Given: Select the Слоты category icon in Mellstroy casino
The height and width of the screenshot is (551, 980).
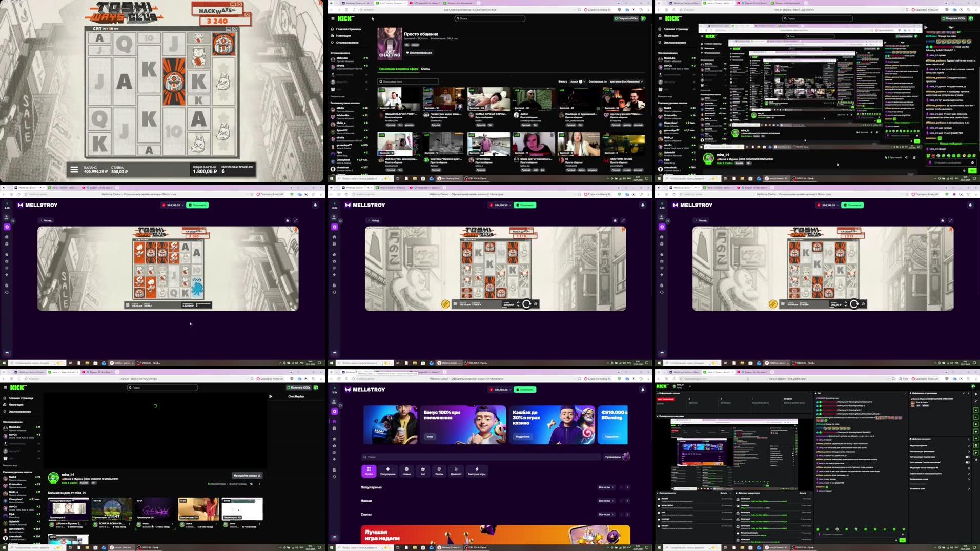Looking at the screenshot, I should coord(439,471).
